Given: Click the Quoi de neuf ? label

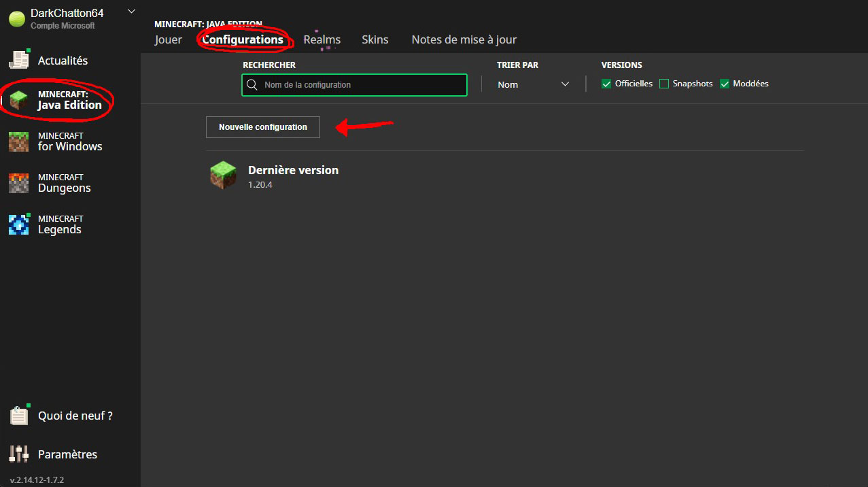Looking at the screenshot, I should (75, 416).
